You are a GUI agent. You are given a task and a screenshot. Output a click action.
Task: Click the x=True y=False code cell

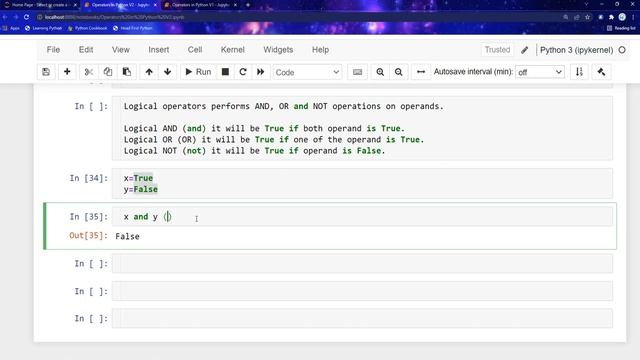click(x=362, y=184)
